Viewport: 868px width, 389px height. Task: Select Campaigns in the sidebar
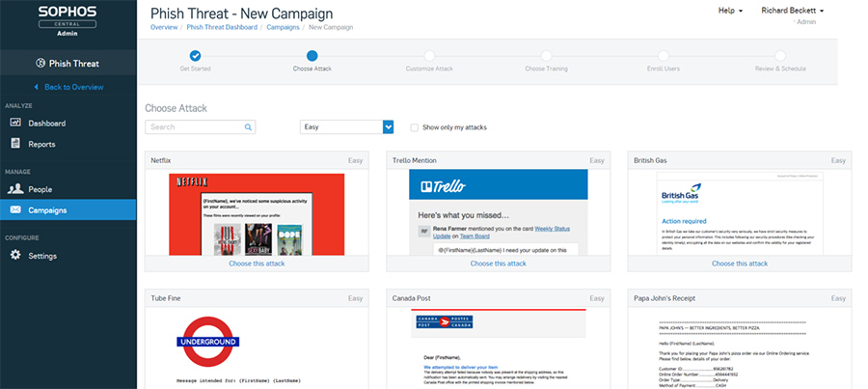coord(68,210)
